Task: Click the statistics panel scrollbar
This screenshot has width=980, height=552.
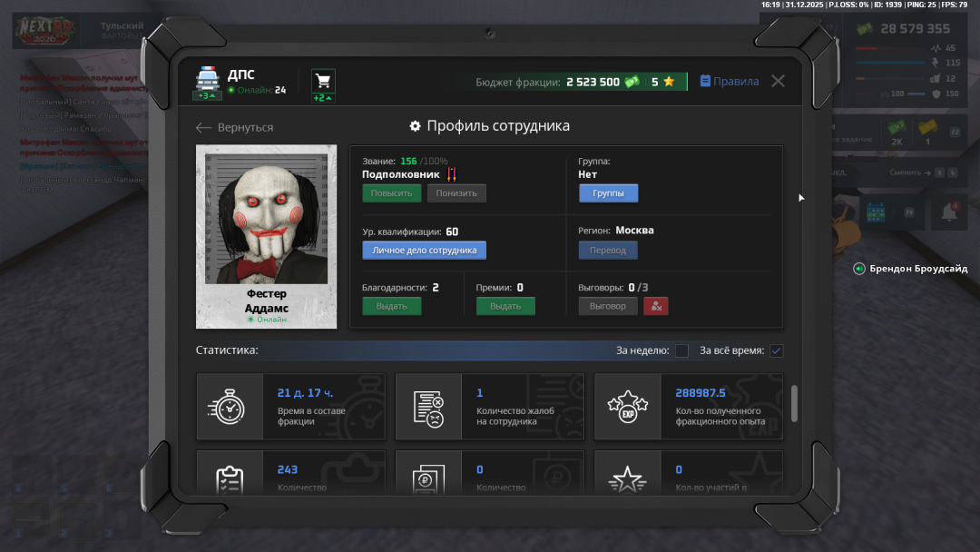Action: [x=795, y=403]
